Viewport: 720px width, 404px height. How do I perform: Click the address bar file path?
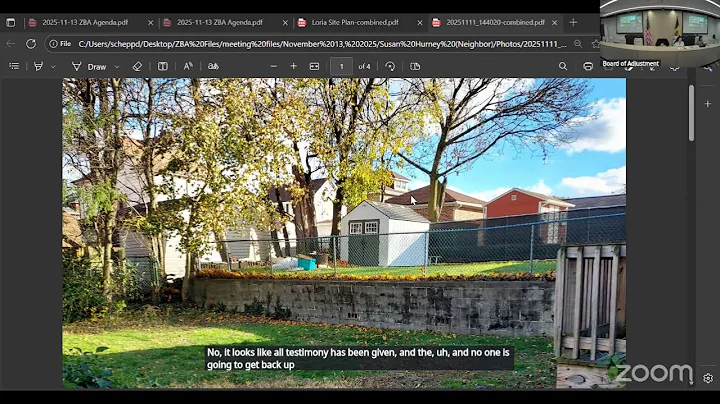[x=322, y=44]
